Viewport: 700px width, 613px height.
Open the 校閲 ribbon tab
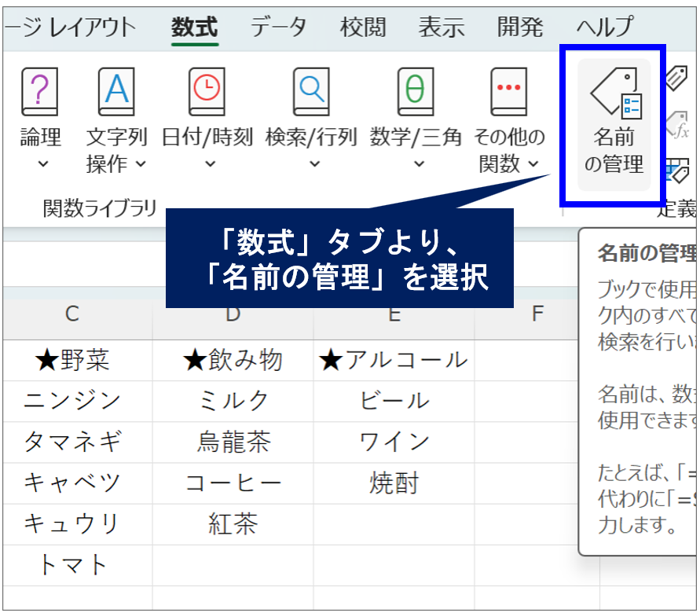(x=362, y=28)
